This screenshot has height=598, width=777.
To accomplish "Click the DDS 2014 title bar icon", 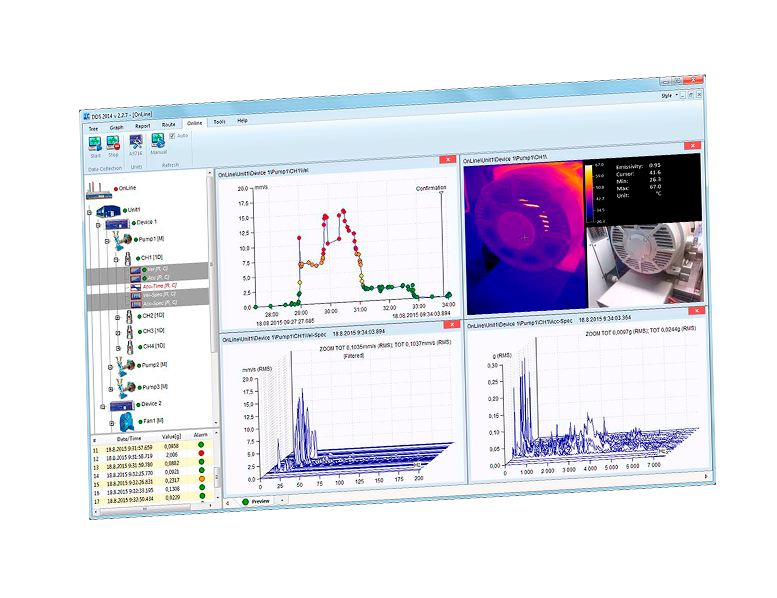I will pyautogui.click(x=86, y=116).
